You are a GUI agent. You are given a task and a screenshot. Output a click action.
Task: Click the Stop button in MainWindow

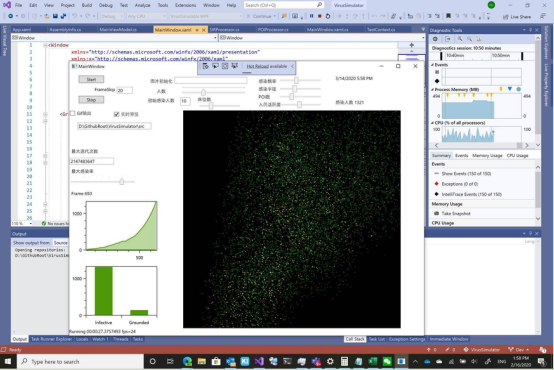point(91,100)
